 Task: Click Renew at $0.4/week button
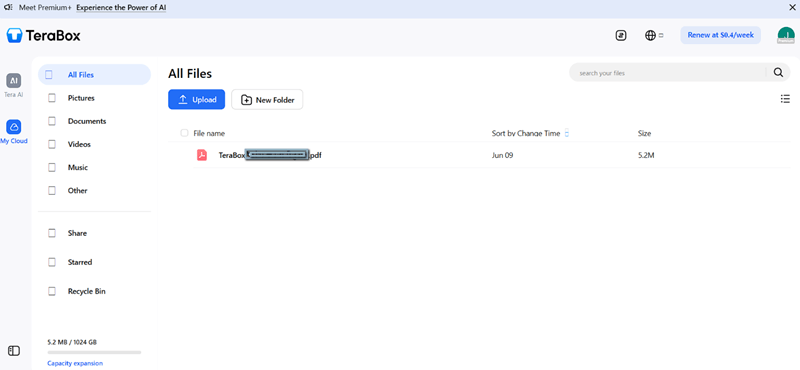tap(720, 35)
